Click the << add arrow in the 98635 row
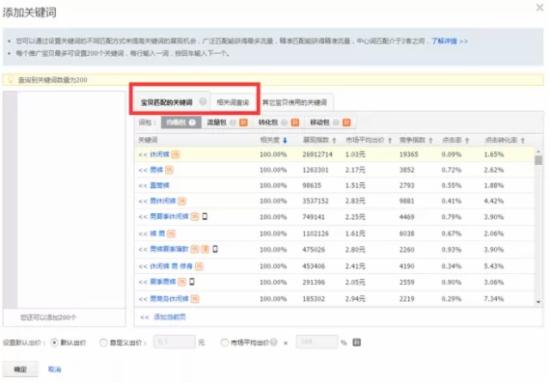This screenshot has height=383, width=550. (143, 186)
